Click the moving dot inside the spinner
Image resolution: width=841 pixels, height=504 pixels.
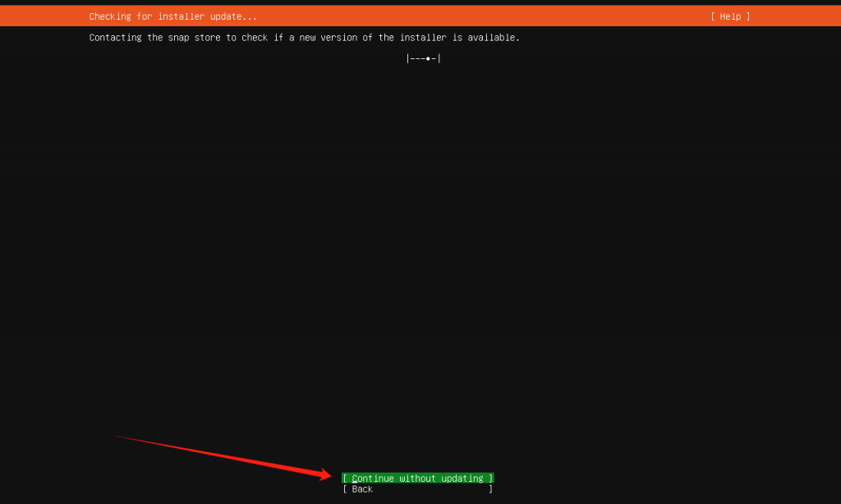point(428,58)
